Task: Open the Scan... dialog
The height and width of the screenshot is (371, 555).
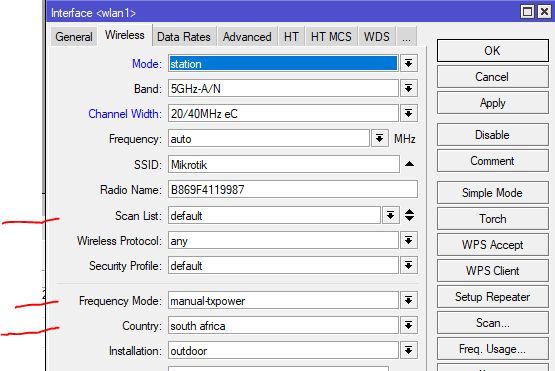Action: pos(493,323)
